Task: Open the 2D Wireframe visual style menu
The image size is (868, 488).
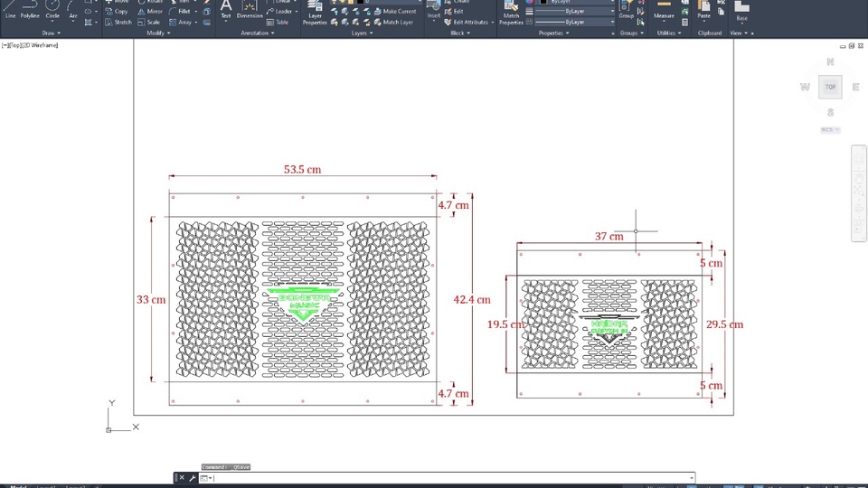Action: click(40, 45)
